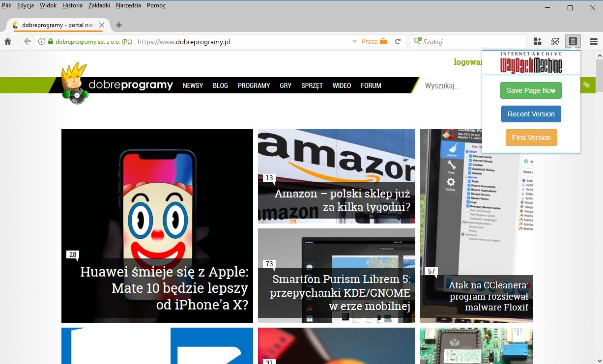Open the Edycja menu

click(x=26, y=5)
